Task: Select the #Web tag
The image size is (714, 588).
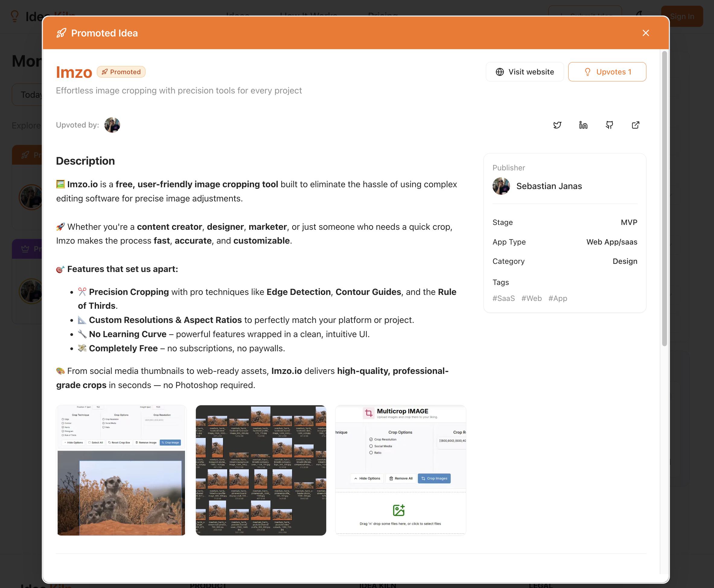Action: click(x=531, y=298)
